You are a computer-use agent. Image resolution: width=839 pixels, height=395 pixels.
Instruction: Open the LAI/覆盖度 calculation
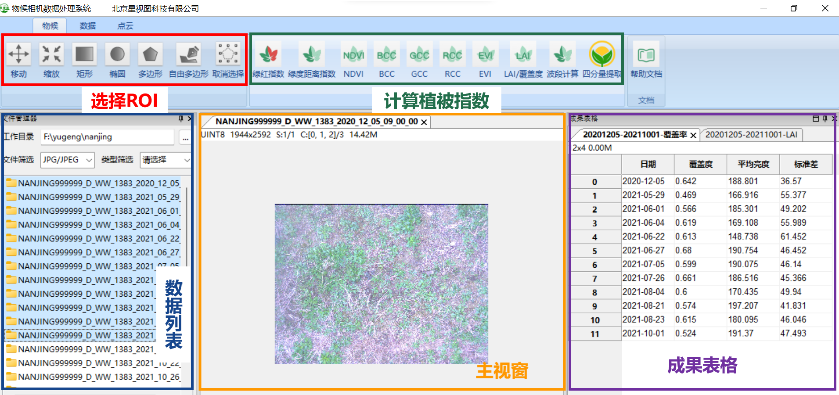(x=523, y=60)
